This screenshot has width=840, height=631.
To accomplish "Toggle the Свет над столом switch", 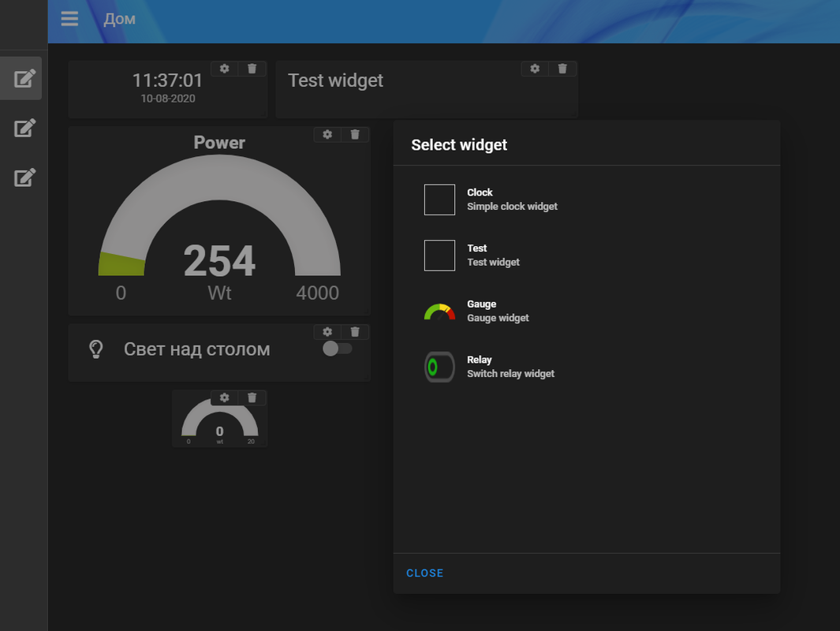I will 337,349.
